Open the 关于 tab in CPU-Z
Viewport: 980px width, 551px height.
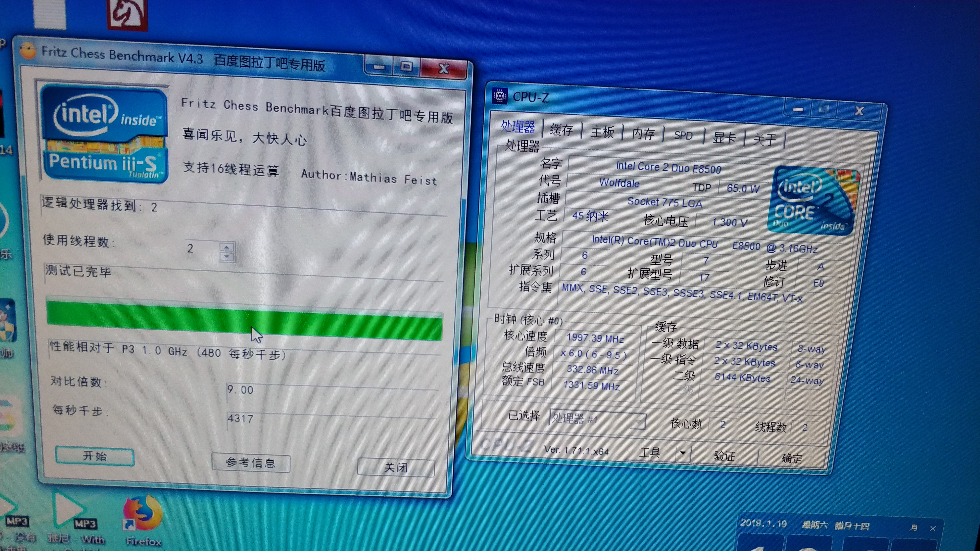coord(765,140)
